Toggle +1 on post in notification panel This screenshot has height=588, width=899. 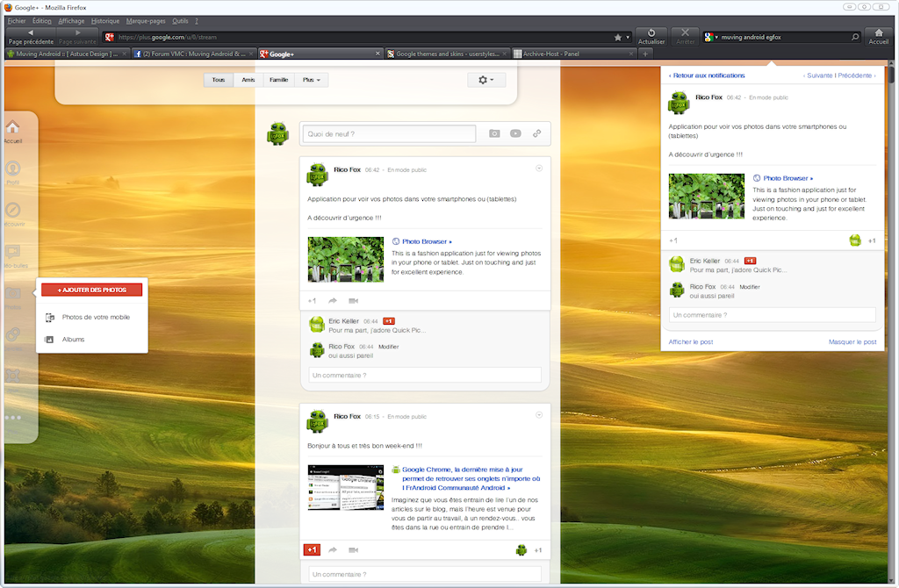click(673, 240)
